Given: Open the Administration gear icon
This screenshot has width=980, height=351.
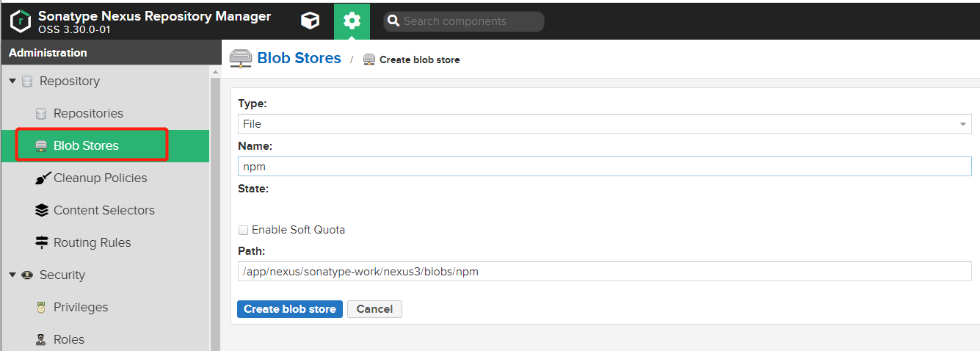Looking at the screenshot, I should [352, 21].
